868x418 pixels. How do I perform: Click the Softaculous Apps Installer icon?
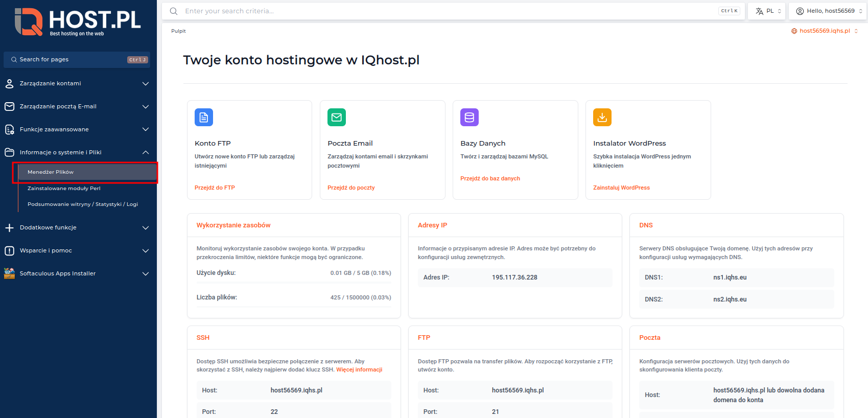[9, 273]
